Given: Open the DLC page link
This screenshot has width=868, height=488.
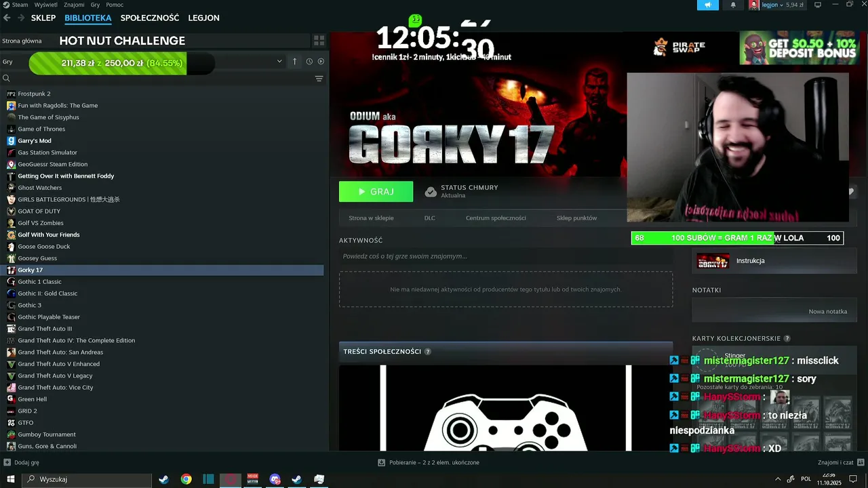Looking at the screenshot, I should [x=430, y=218].
